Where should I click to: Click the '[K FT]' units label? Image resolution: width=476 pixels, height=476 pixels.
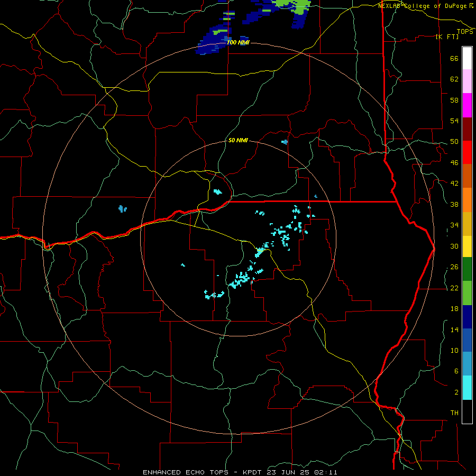coord(447,36)
